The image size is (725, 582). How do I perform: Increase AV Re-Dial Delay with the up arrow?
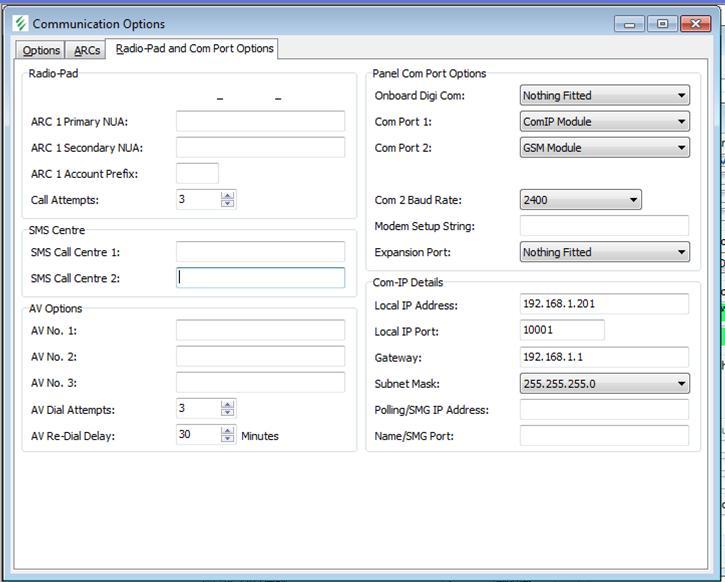[x=228, y=431]
